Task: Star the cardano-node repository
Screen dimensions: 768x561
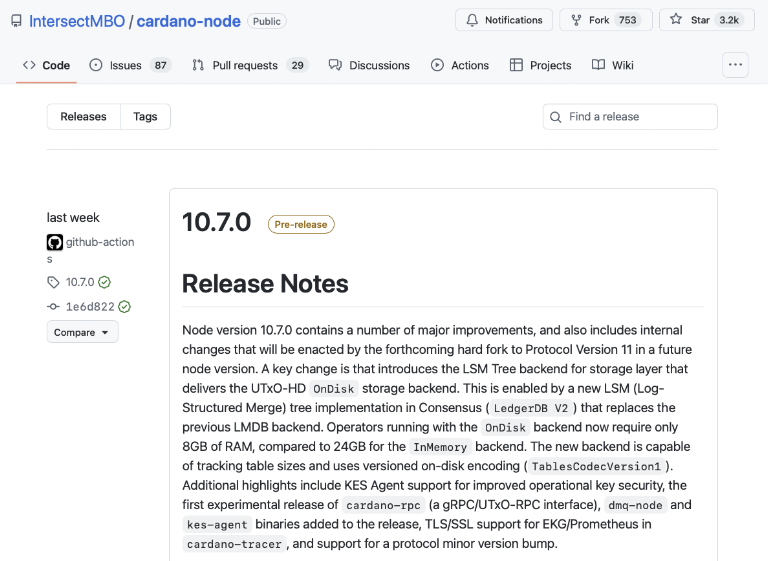Action: click(x=707, y=20)
